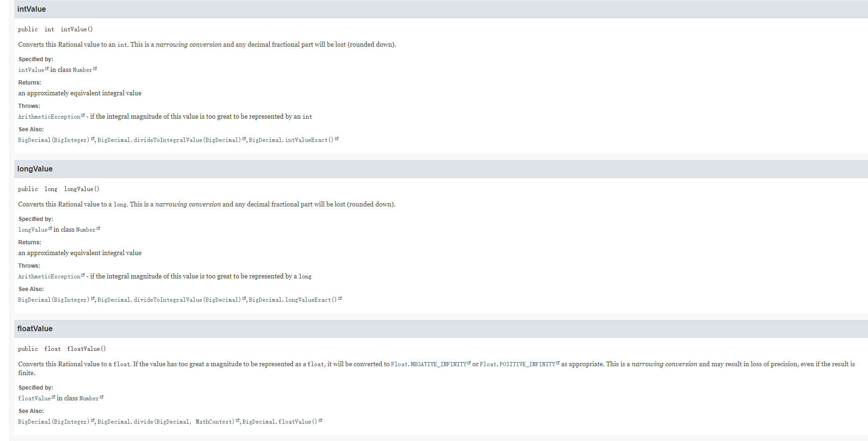Click the floatValue section header
The image size is (868, 441).
35,328
